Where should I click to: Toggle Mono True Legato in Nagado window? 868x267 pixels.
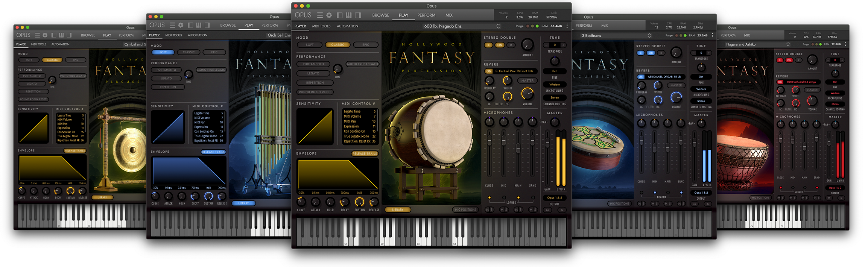tap(362, 64)
